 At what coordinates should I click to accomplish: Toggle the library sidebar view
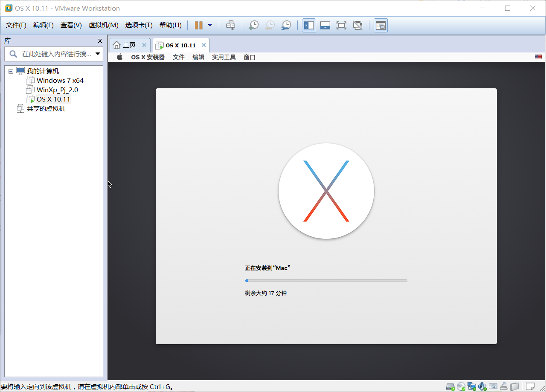tap(309, 25)
